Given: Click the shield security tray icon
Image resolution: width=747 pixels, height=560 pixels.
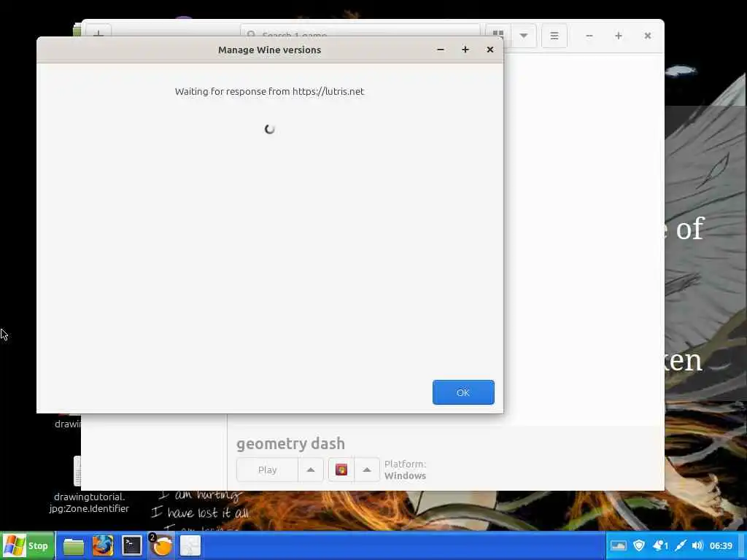Looking at the screenshot, I should 639,545.
